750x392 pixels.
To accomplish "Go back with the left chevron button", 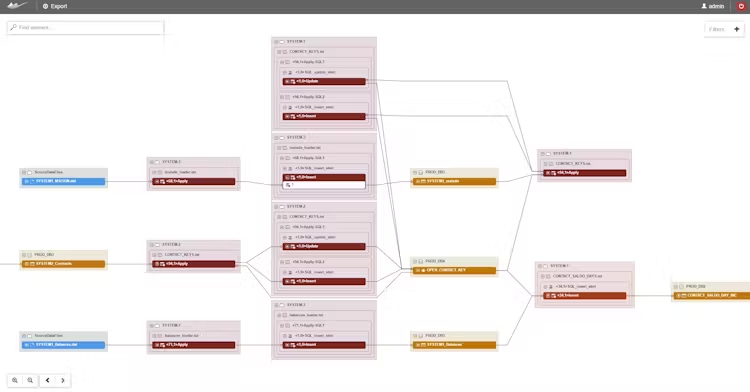I will tap(47, 381).
